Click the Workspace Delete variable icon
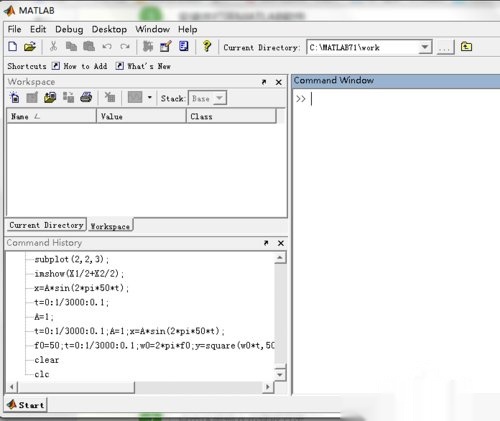 pos(110,98)
